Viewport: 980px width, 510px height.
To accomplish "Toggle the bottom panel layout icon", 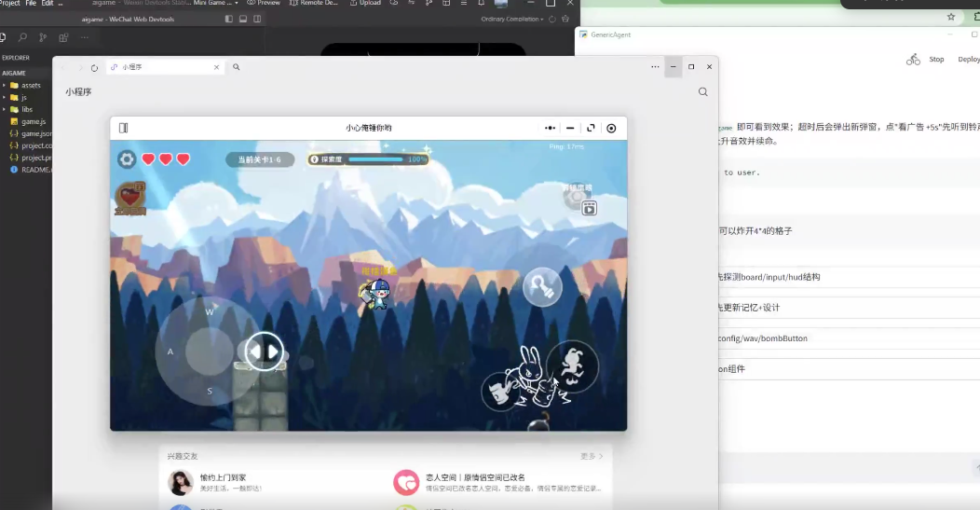I will (243, 19).
